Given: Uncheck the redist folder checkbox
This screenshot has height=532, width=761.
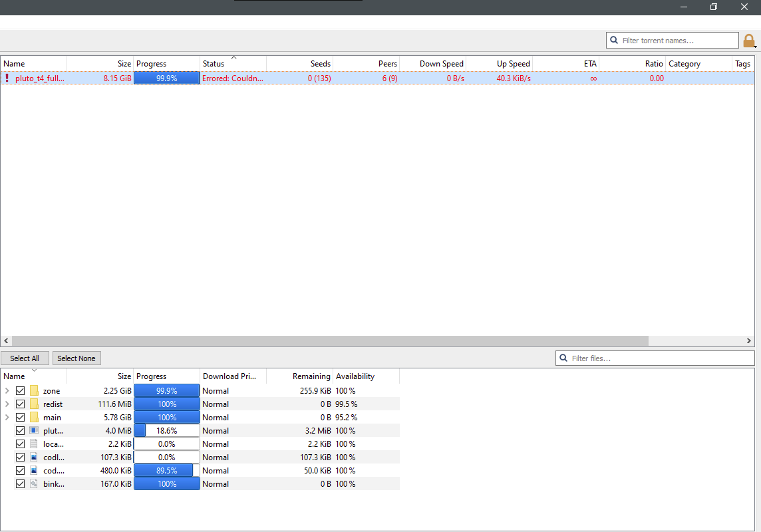Looking at the screenshot, I should pyautogui.click(x=21, y=404).
